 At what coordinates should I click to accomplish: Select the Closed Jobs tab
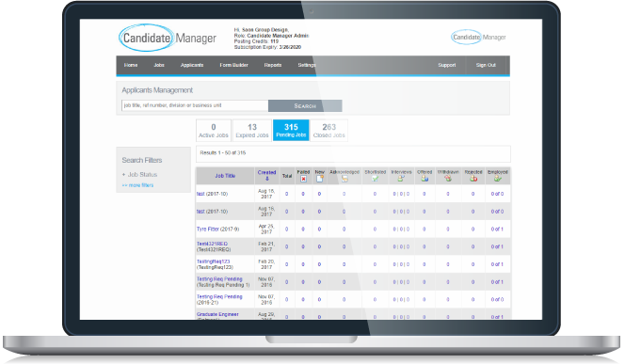pyautogui.click(x=329, y=130)
